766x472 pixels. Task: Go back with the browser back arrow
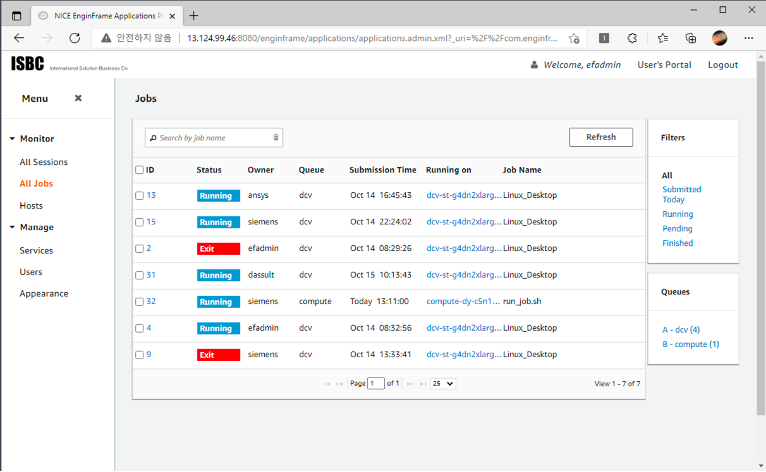(x=19, y=38)
